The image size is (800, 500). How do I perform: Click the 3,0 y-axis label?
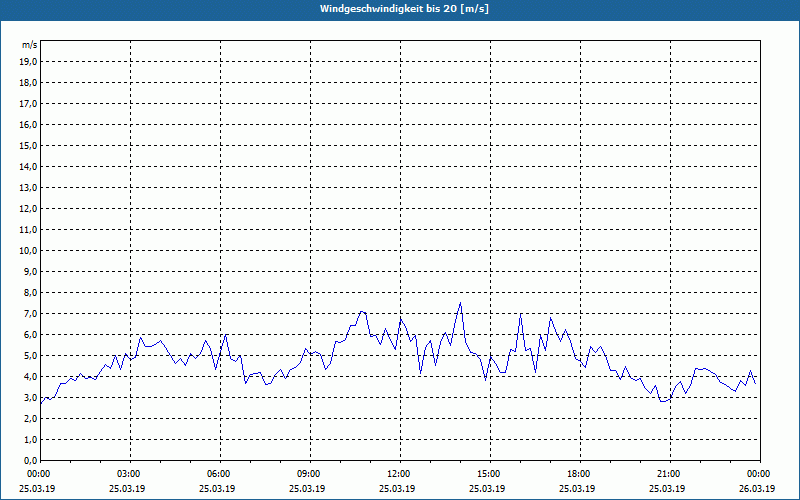[30, 397]
